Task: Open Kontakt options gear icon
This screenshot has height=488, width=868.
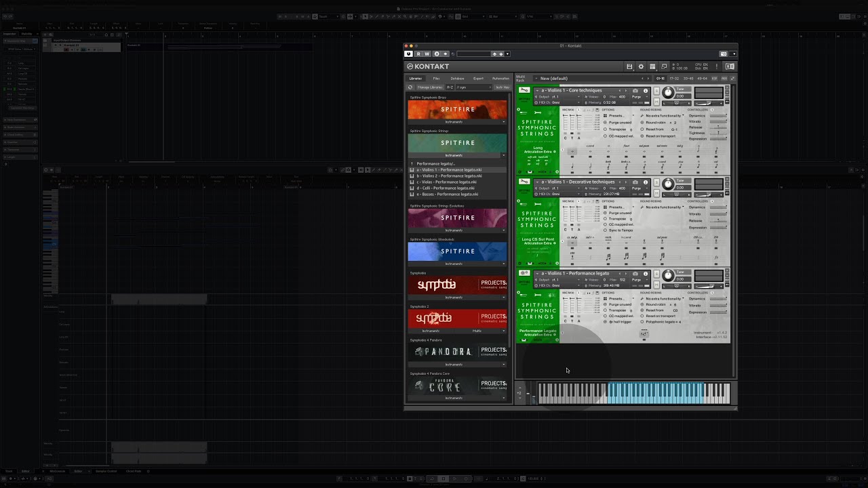Action: click(x=641, y=66)
